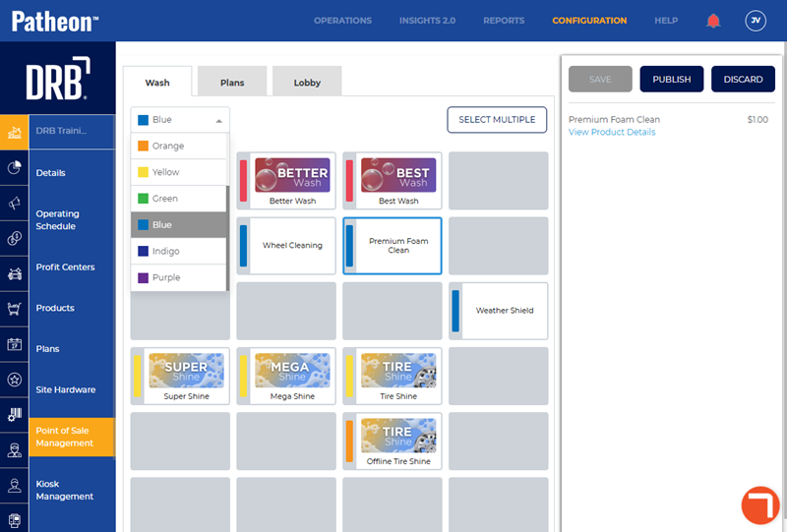787x532 pixels.
Task: Click the star badge icon in sidebar
Action: pos(14,380)
